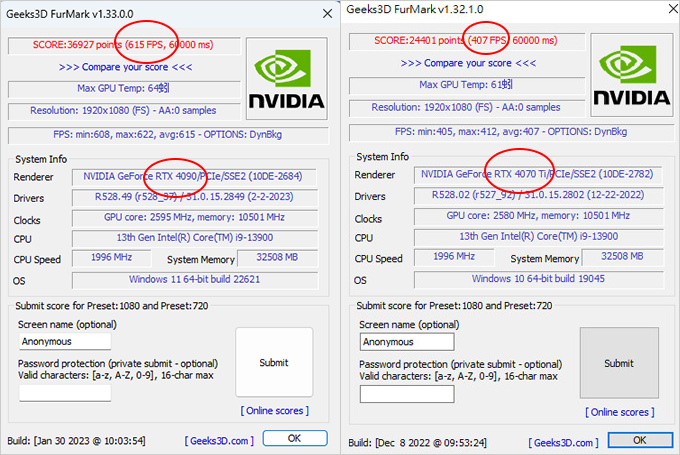Click the R528.02 drivers field
Screen dimensions: 680x455
(x=539, y=196)
